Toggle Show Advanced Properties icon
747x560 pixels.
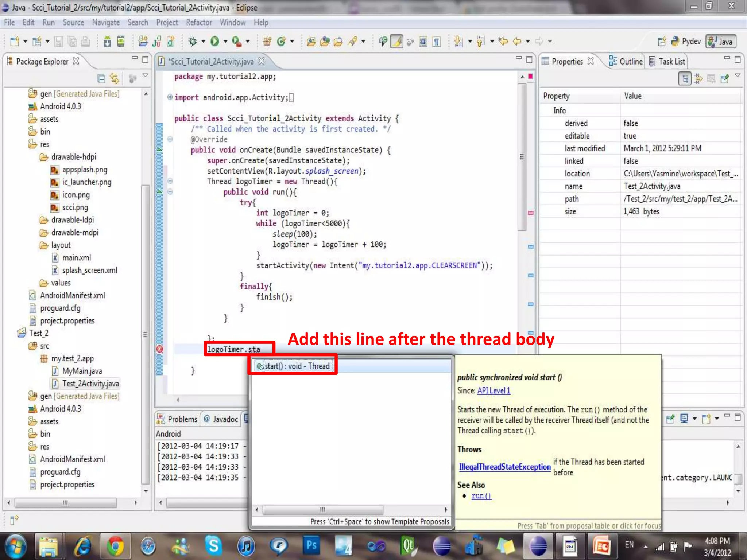[698, 78]
